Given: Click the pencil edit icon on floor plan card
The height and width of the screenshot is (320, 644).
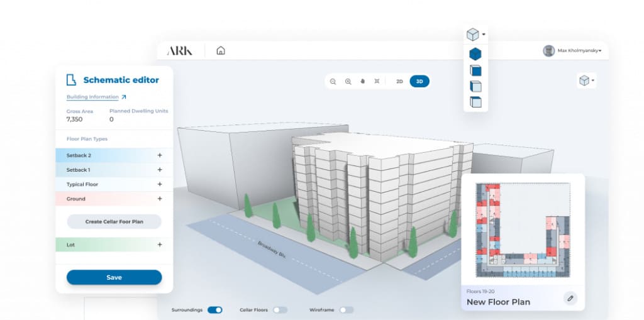Looking at the screenshot, I should tap(570, 298).
